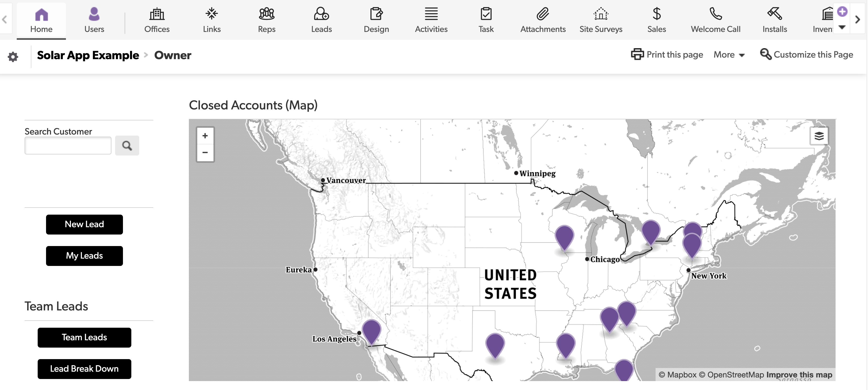Select the map pin near Los Angeles

pos(371,332)
